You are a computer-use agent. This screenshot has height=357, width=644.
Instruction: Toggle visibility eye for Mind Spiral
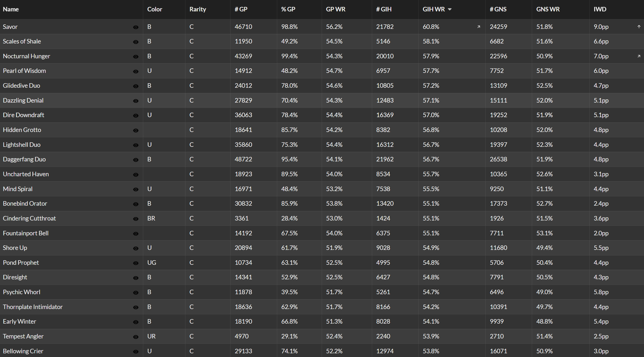[x=136, y=189]
